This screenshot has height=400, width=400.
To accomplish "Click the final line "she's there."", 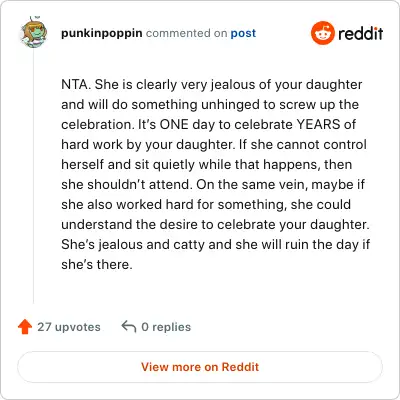I will (97, 265).
